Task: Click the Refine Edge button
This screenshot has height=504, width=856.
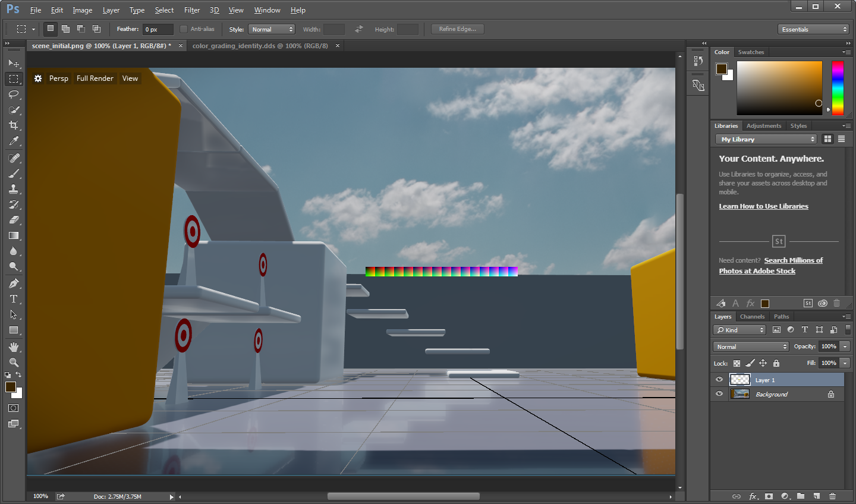Action: pos(457,29)
